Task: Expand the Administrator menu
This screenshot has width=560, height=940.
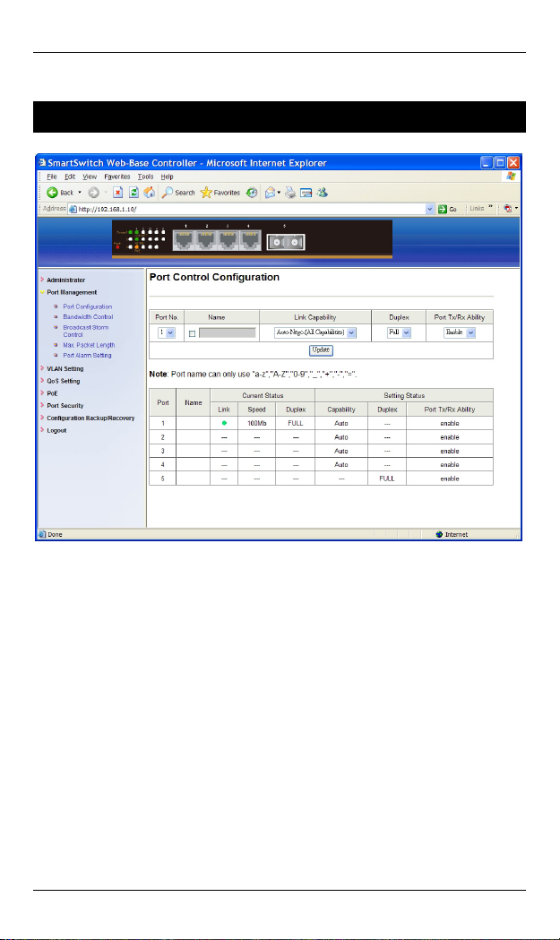Action: tap(66, 280)
